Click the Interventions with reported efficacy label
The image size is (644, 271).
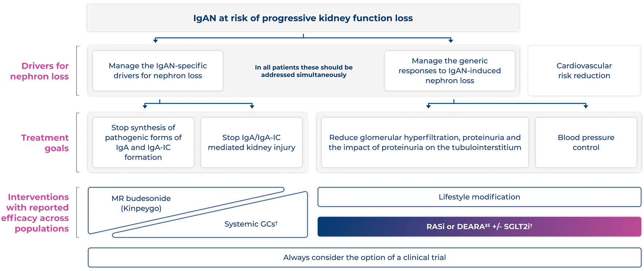pos(35,213)
